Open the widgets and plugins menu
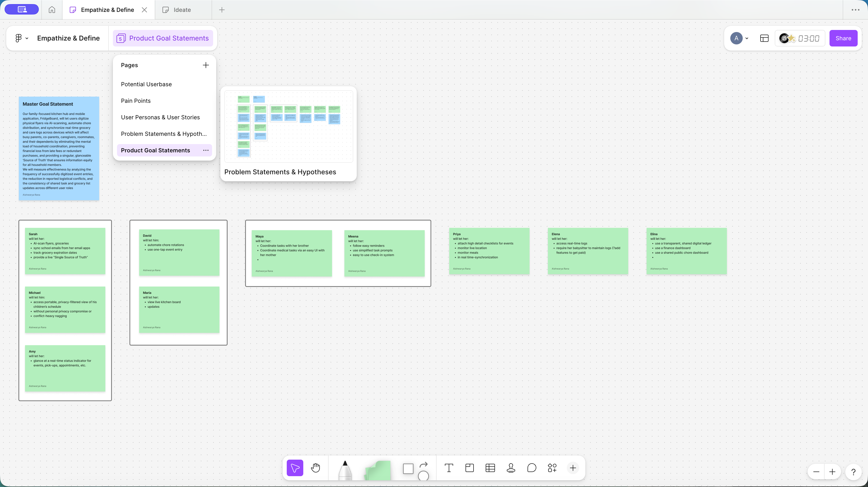Image resolution: width=868 pixels, height=487 pixels. [x=552, y=468]
